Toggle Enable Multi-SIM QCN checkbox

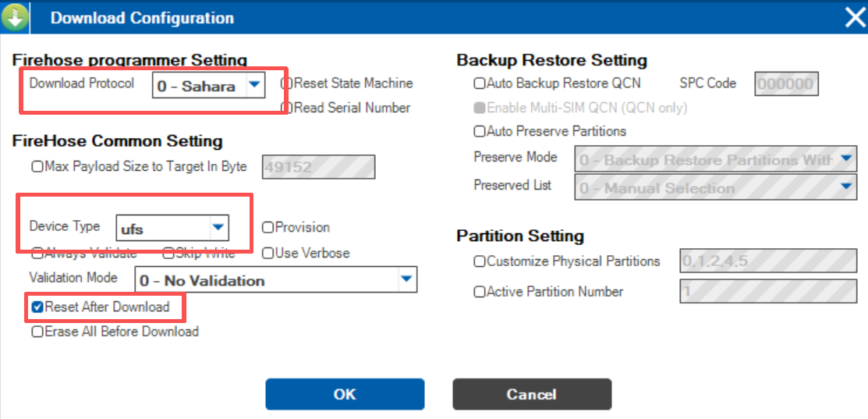point(480,108)
